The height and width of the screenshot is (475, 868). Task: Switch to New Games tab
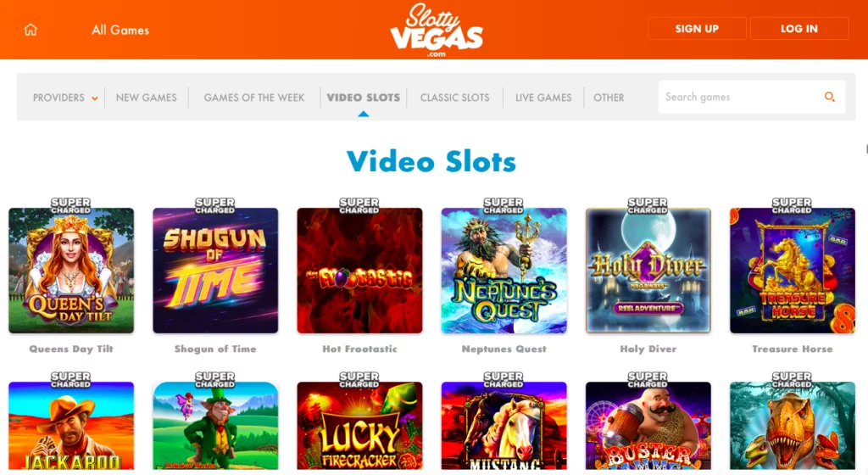[146, 98]
